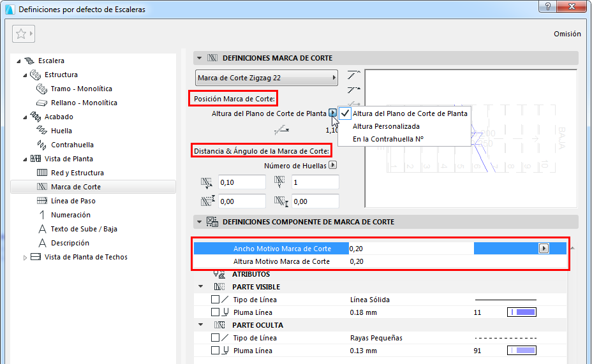Click arrow button on Ancho Motivo row
The width and height of the screenshot is (592, 364).
(544, 248)
